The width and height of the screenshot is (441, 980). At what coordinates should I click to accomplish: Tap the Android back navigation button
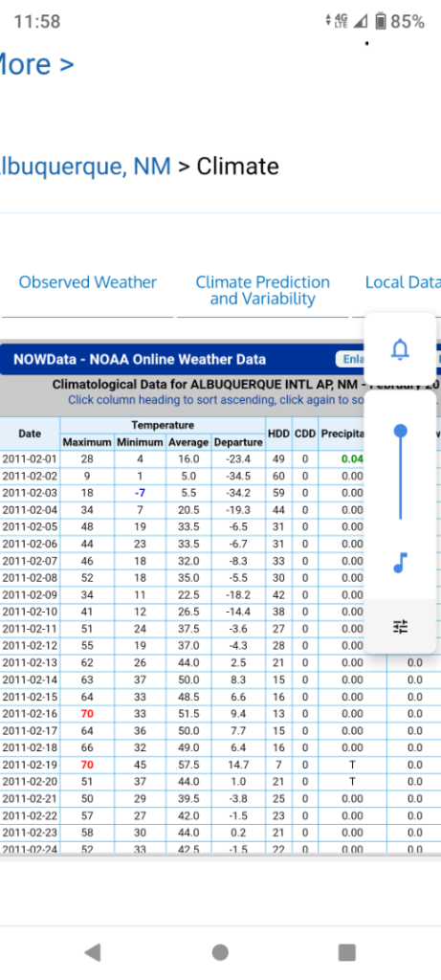93,952
